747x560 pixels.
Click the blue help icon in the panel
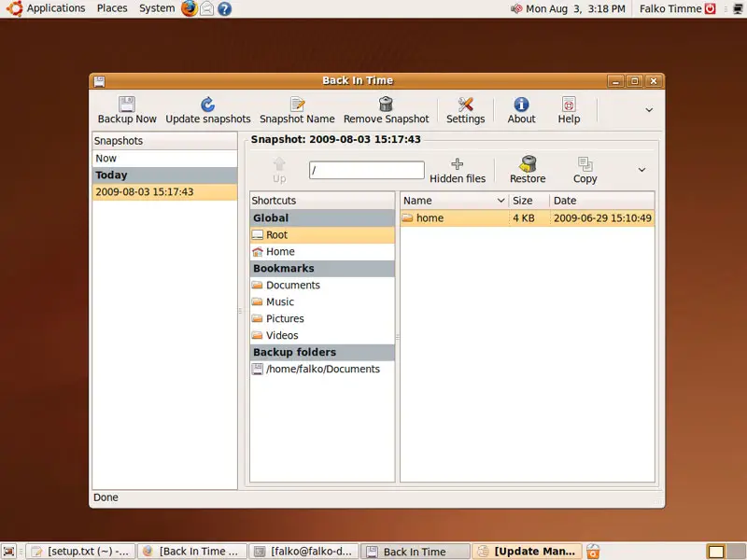tap(224, 8)
